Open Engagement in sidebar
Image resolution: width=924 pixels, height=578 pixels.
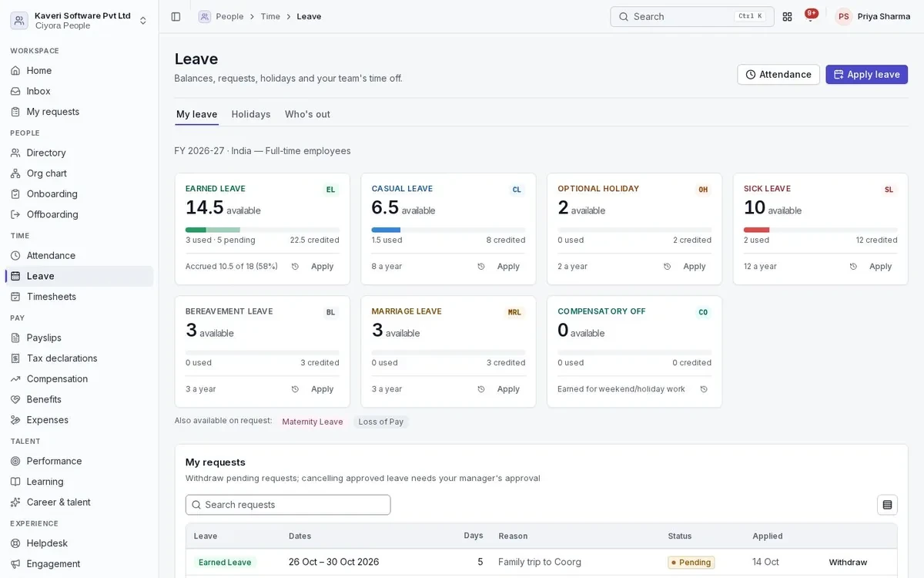pos(79,564)
